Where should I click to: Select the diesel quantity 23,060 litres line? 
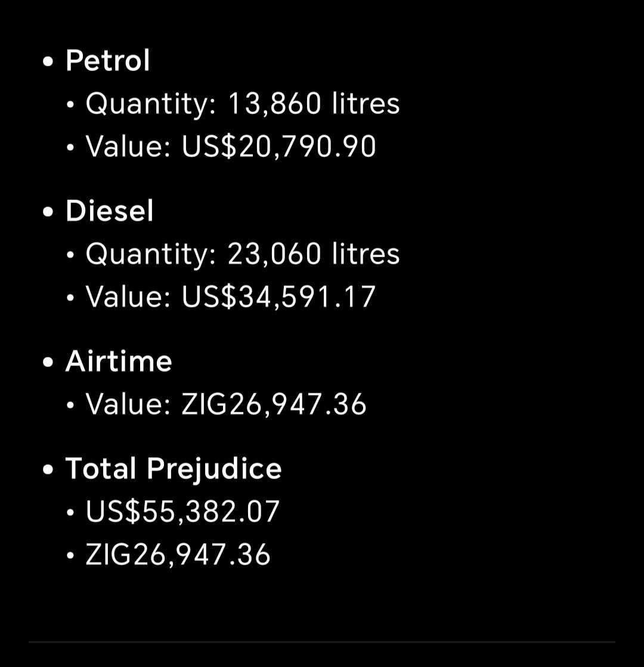243,254
